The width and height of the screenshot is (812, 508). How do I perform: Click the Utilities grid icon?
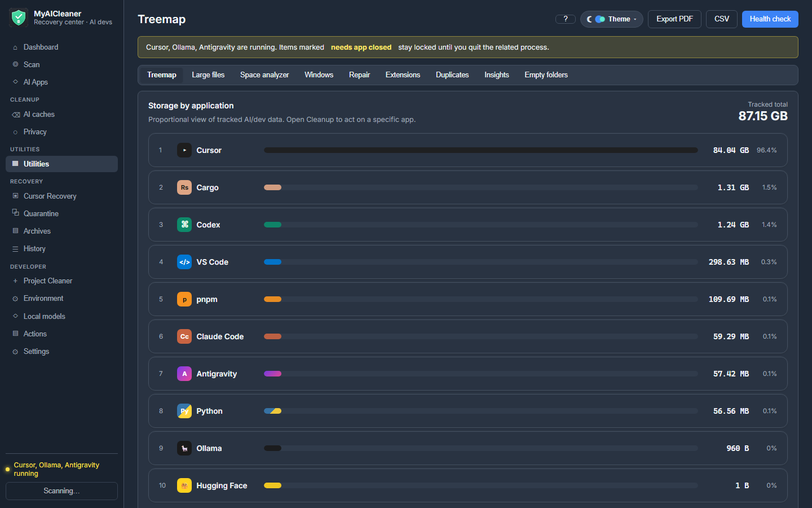[15, 164]
